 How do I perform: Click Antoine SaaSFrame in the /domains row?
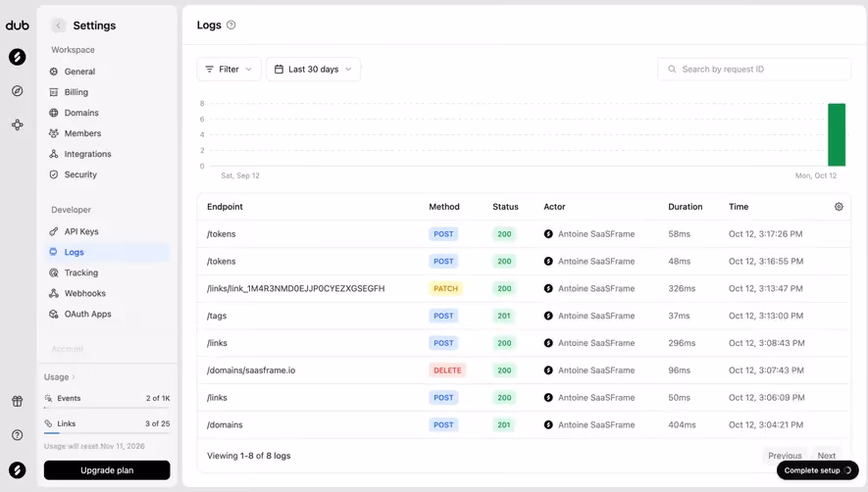click(596, 425)
